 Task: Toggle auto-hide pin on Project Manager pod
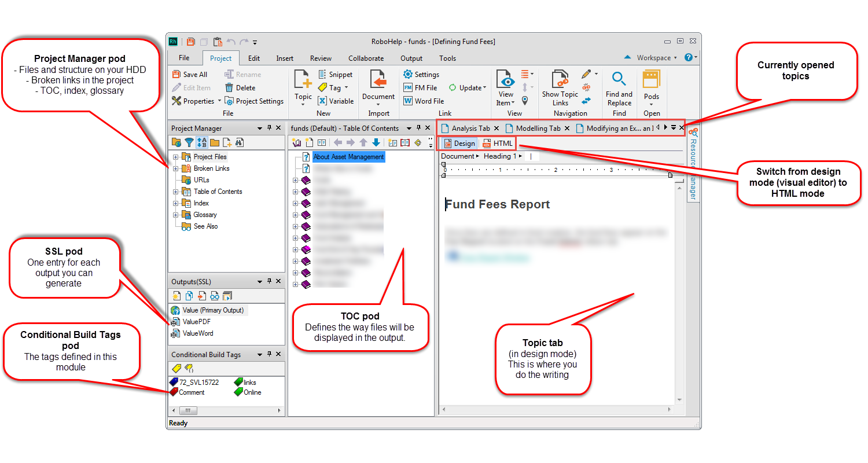[x=269, y=128]
